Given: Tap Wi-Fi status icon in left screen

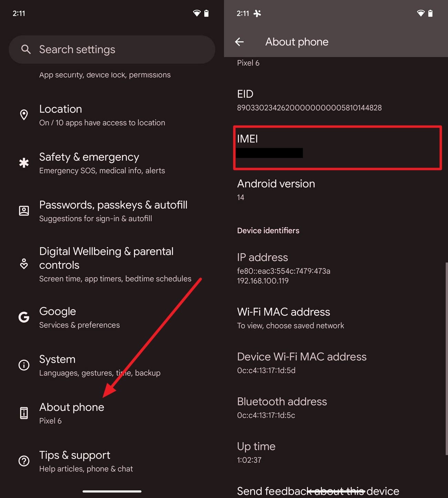Looking at the screenshot, I should pos(196,13).
